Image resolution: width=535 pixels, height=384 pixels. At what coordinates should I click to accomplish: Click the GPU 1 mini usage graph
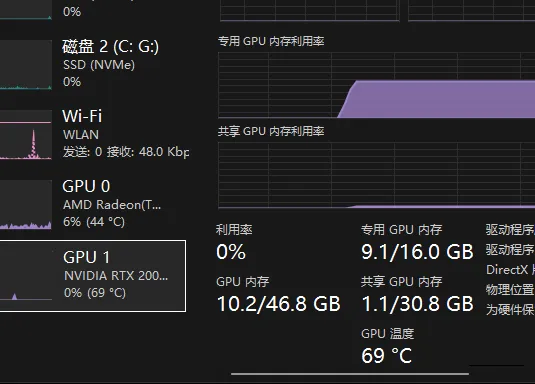[x=26, y=276]
